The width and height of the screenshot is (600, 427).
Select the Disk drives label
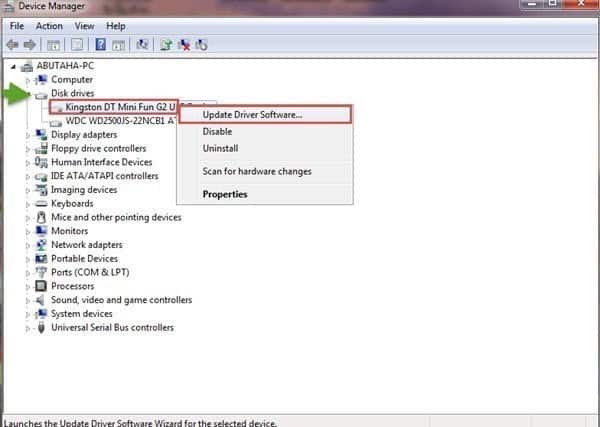73,93
